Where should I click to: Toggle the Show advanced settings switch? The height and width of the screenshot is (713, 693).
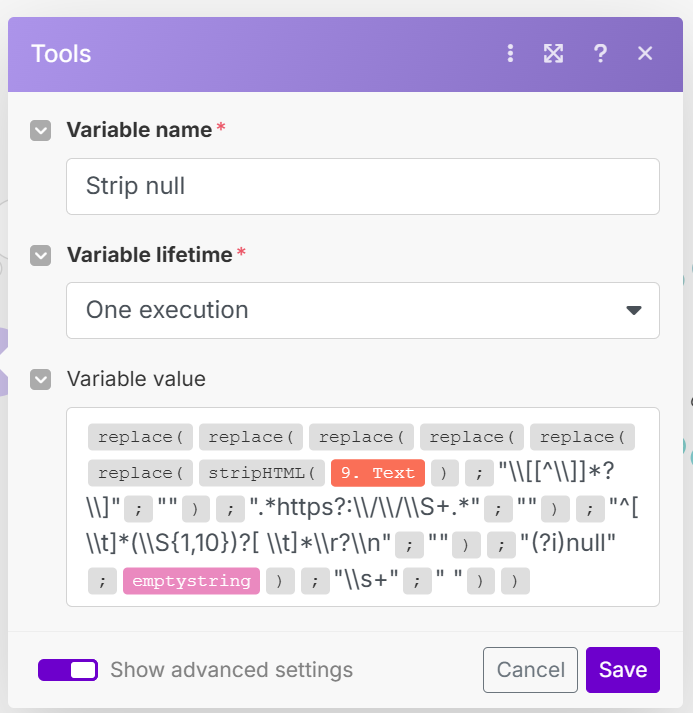(x=68, y=670)
